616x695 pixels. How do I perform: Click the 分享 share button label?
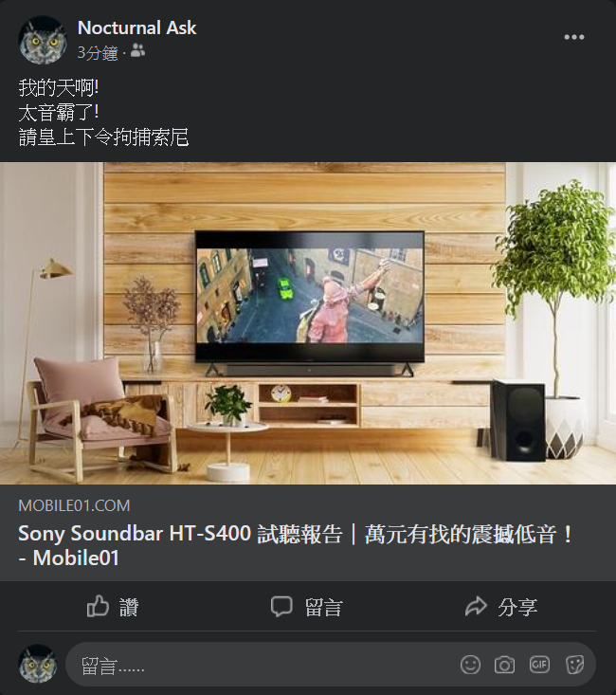pyautogui.click(x=517, y=607)
